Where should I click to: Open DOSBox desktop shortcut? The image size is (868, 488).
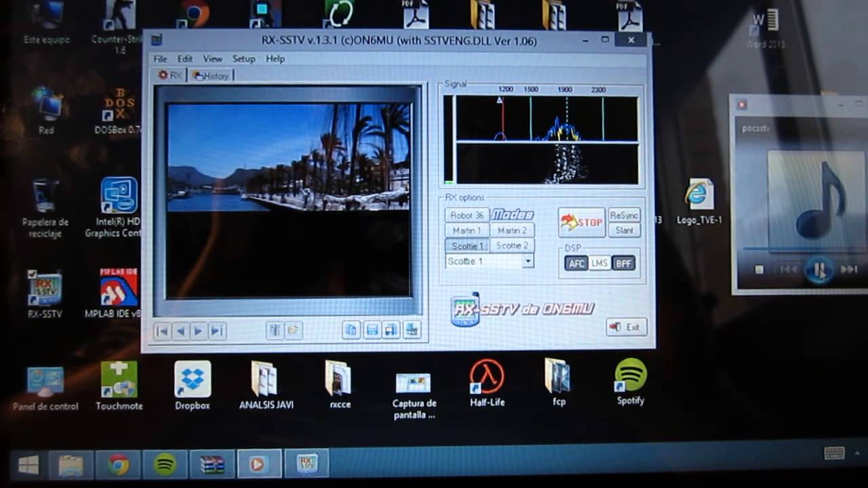[x=119, y=110]
